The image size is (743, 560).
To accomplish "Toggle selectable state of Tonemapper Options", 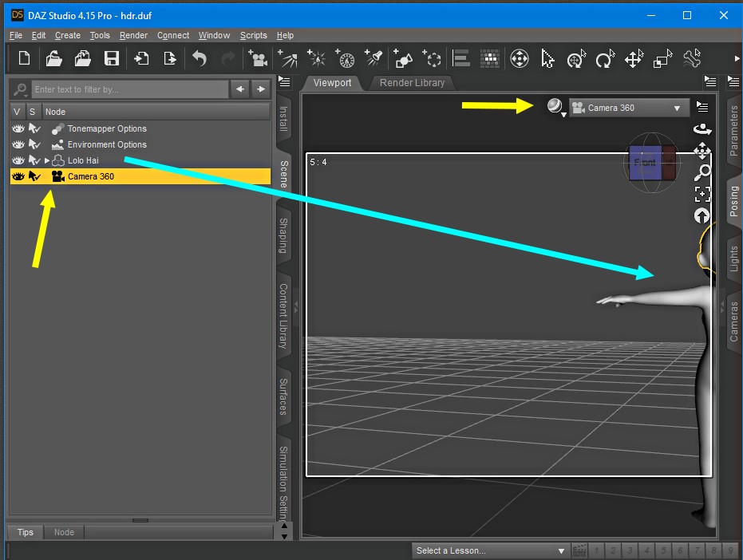I will coord(34,128).
